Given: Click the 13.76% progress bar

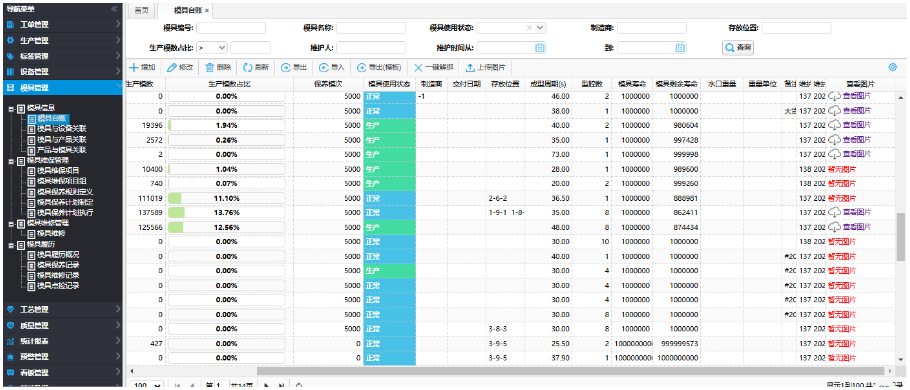Looking at the screenshot, I should (226, 212).
